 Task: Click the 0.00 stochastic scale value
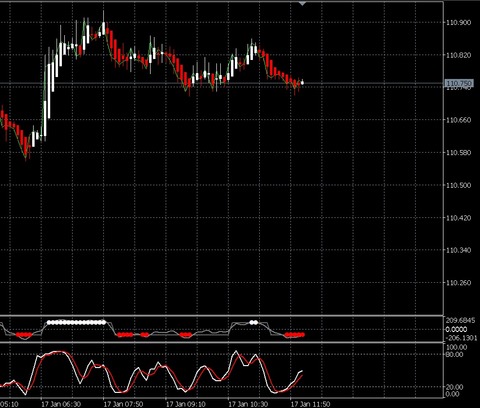point(453,394)
